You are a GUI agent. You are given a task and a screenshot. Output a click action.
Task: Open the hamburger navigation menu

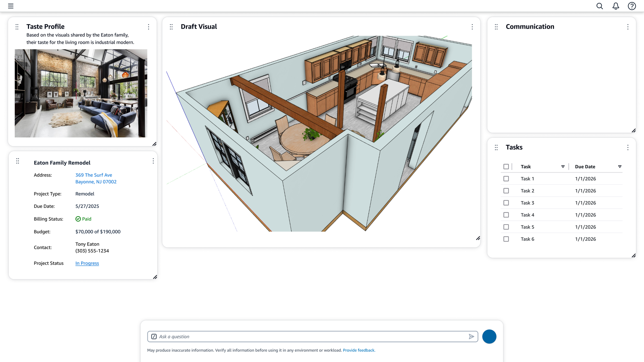pos(11,6)
